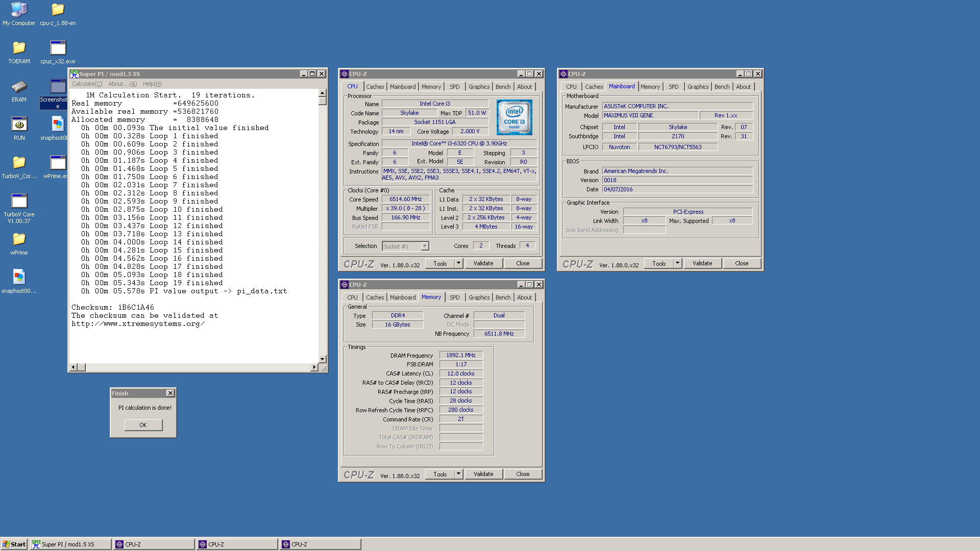Expand Tools dropdown arrow in CPU window

[458, 263]
